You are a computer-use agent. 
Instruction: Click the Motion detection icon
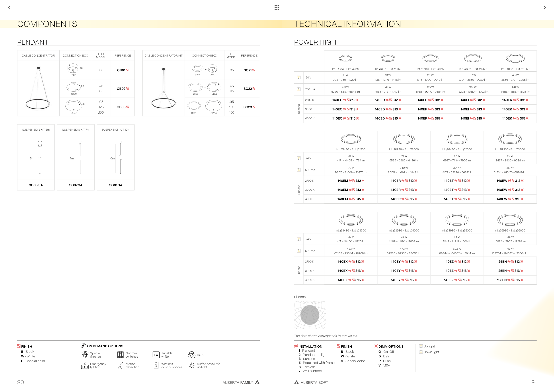coord(120,365)
